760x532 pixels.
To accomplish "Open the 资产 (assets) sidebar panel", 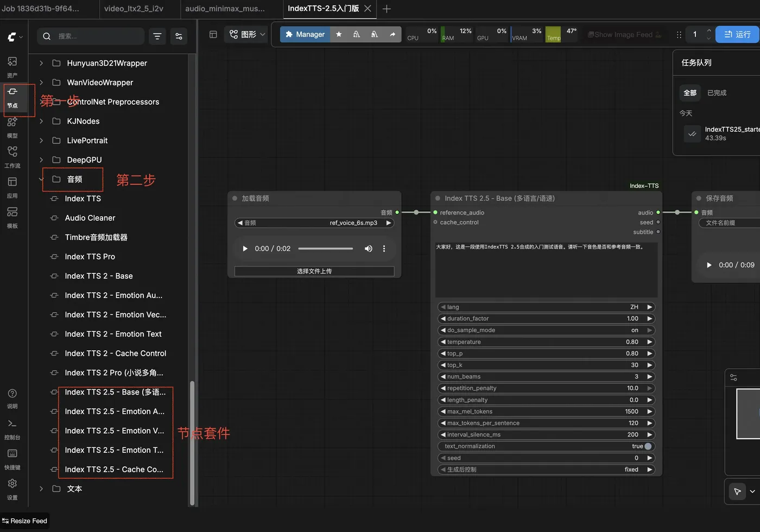I will (x=12, y=67).
